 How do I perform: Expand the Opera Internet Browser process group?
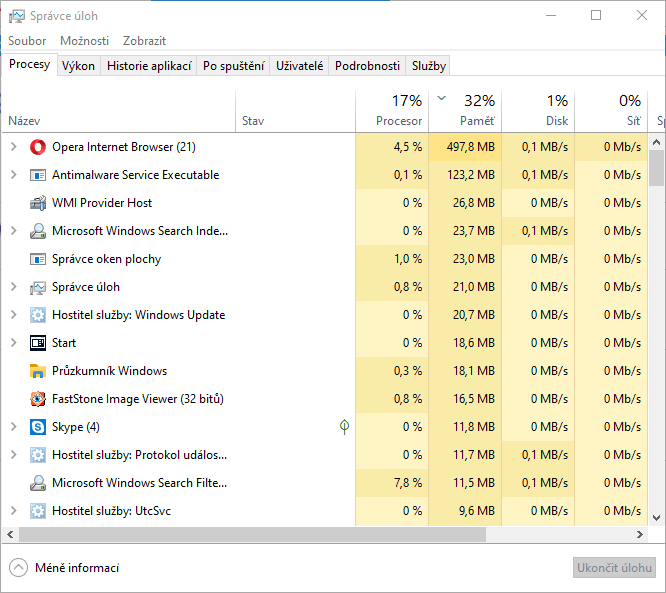13,147
